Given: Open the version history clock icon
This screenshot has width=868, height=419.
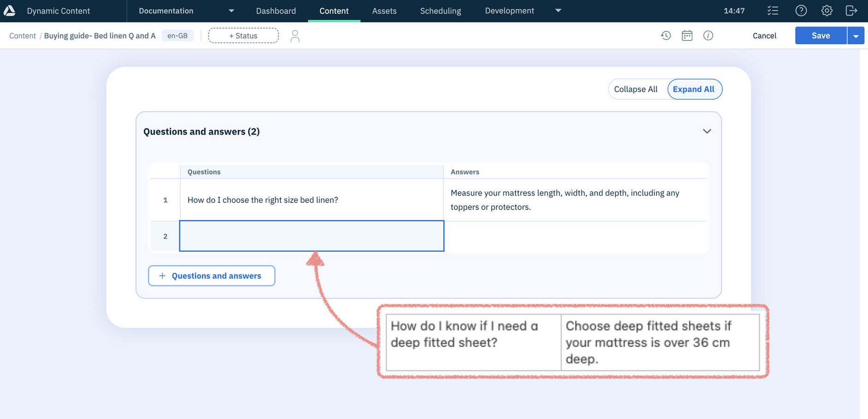Looking at the screenshot, I should point(665,36).
